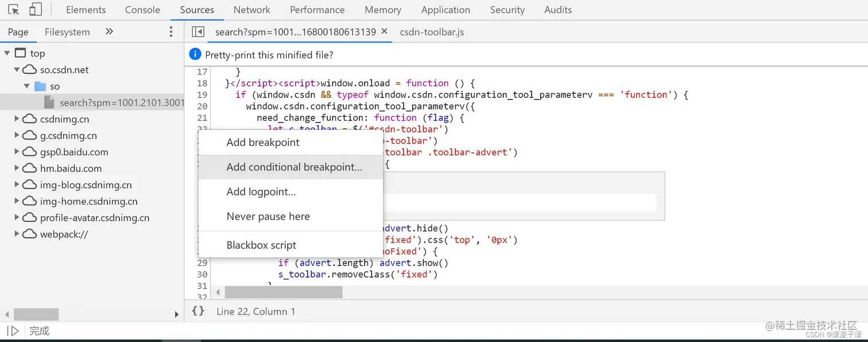Expand the profile-avatar.csdnimg.cn node
Viewport: 868px width, 342px height.
pos(17,218)
